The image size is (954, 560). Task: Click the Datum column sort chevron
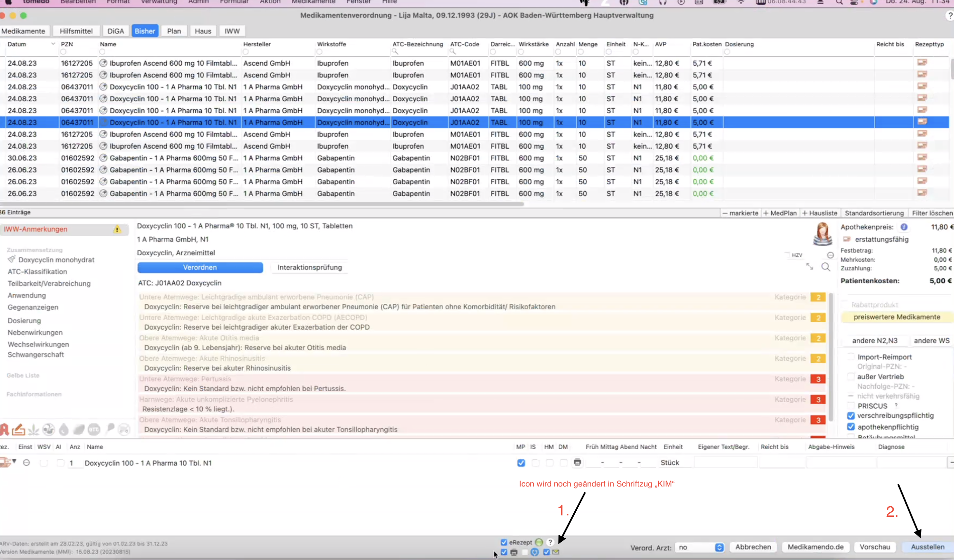53,44
